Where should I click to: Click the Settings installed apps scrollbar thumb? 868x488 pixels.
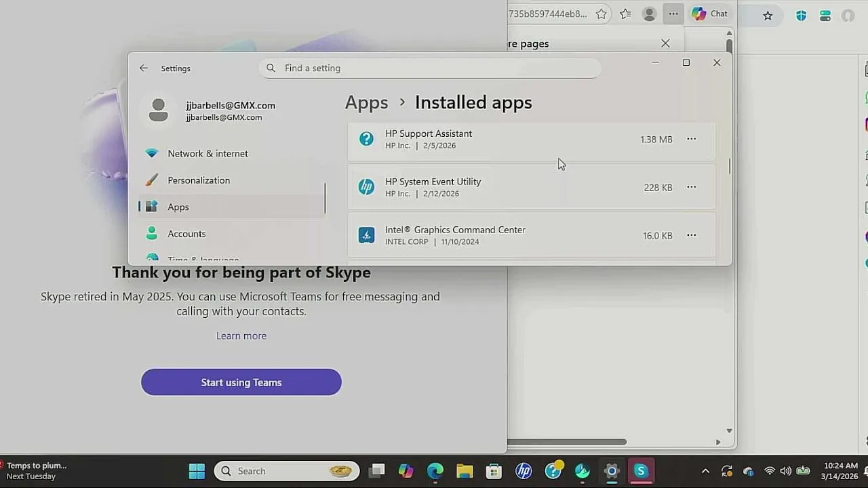click(730, 166)
